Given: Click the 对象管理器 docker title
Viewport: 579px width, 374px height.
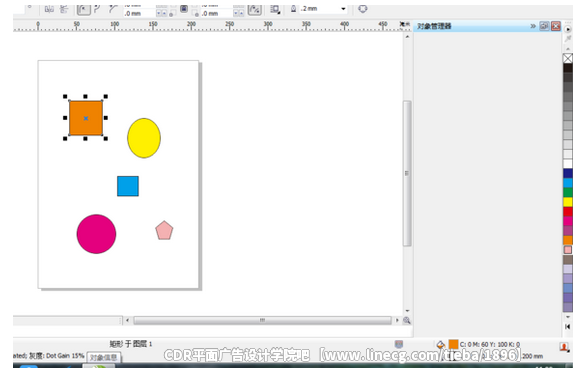Looking at the screenshot, I should point(434,26).
